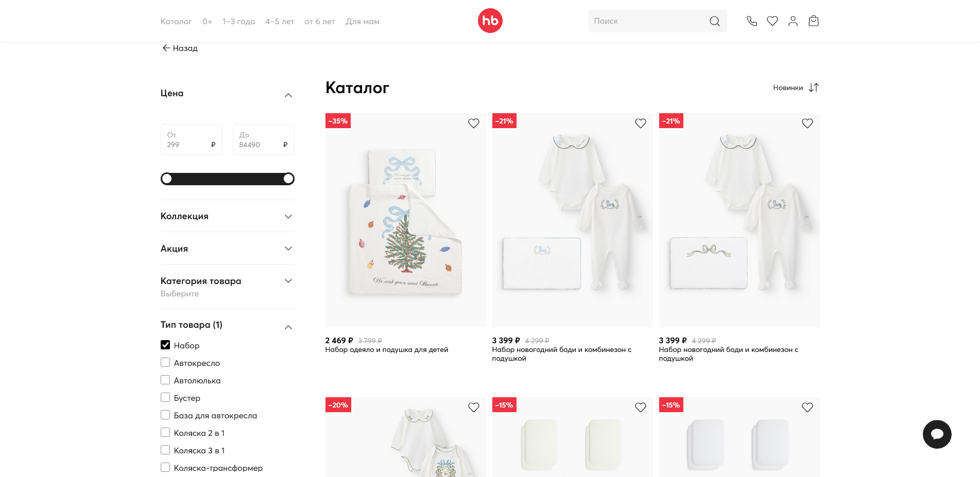Open the Новинки sort dropdown
980x477 pixels.
[x=796, y=87]
